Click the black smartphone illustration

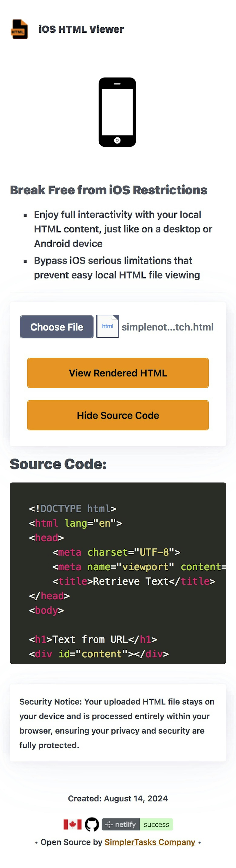(x=117, y=112)
